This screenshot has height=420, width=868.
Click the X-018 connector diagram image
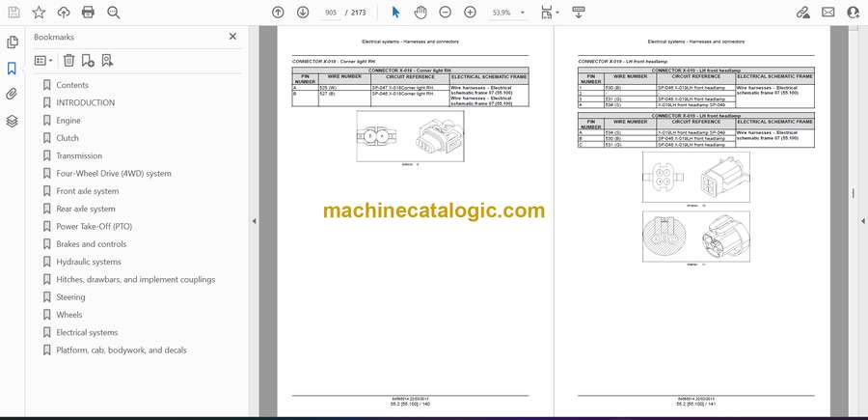[410, 136]
